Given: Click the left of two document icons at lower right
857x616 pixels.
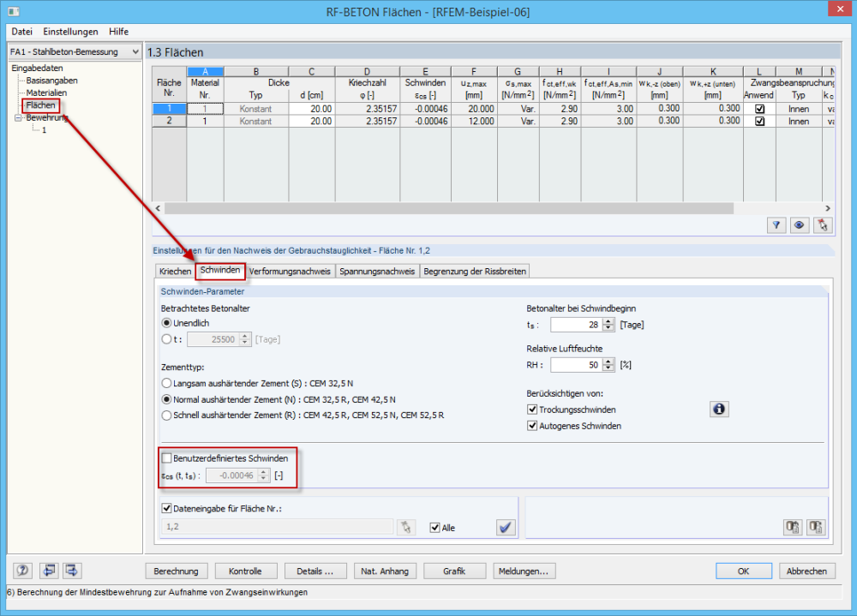Looking at the screenshot, I should click(793, 527).
